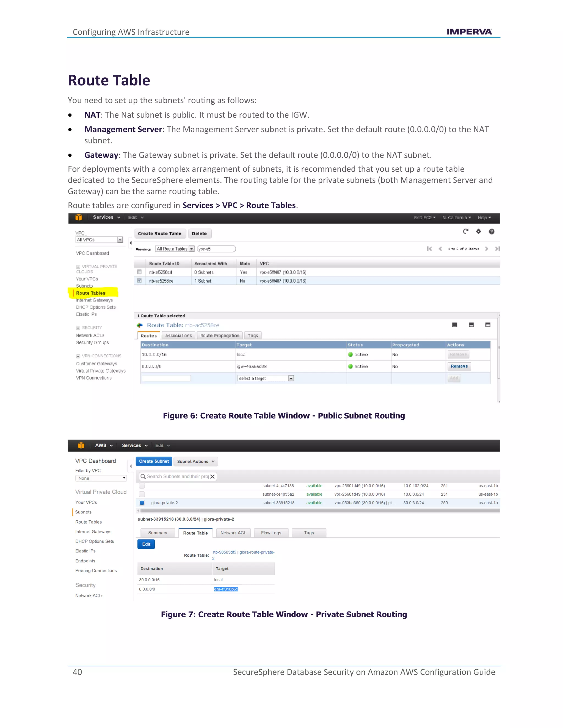Select the subnet-4c4c7138 row checkbox
Screen dimensions: 563x728
click(x=142, y=486)
